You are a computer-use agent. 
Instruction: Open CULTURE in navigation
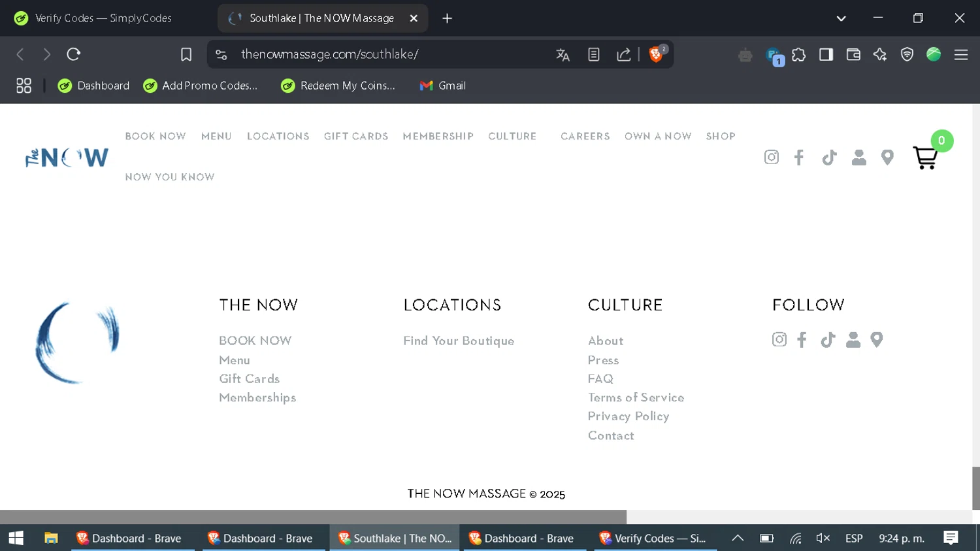512,136
